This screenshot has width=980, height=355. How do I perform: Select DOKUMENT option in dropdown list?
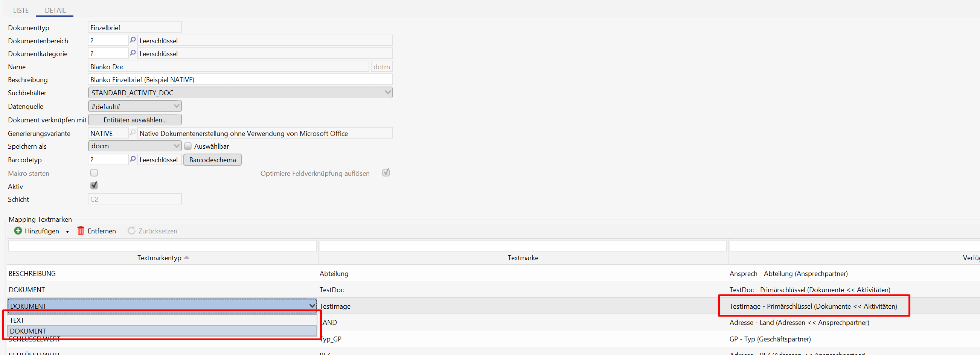point(162,331)
